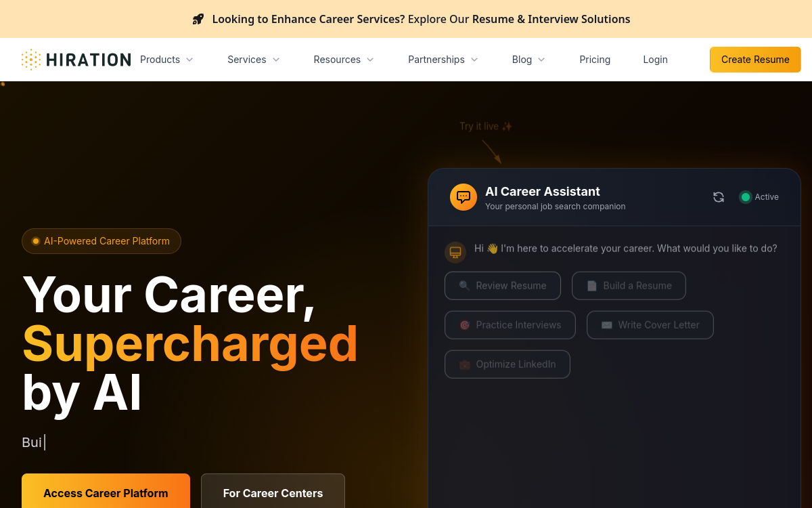This screenshot has width=812, height=508.
Task: Click the 'Try it live' label
Action: point(486,126)
